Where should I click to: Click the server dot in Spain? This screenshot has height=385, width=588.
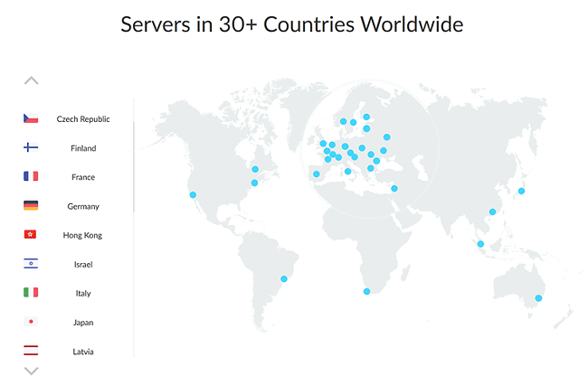tap(316, 174)
